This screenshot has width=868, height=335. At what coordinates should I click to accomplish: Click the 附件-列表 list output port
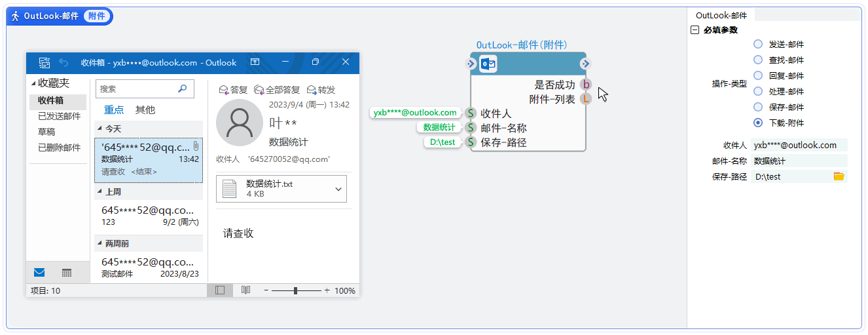click(x=586, y=99)
